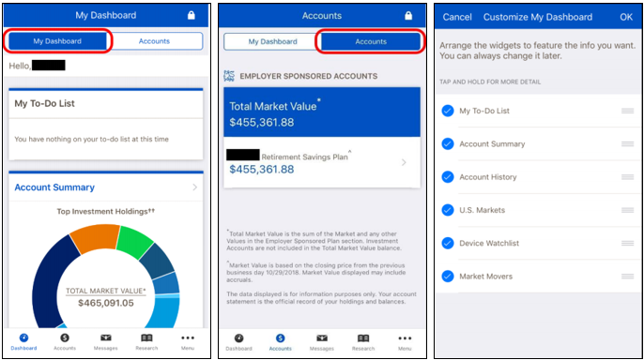Open Retirement Savings Plan via its chevron
This screenshot has height=360, width=644.
click(404, 162)
